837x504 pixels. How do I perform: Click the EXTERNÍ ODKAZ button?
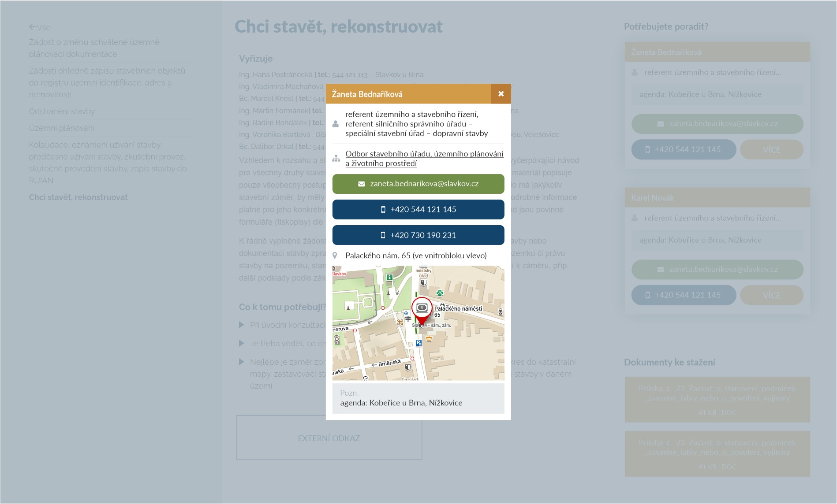tap(329, 438)
